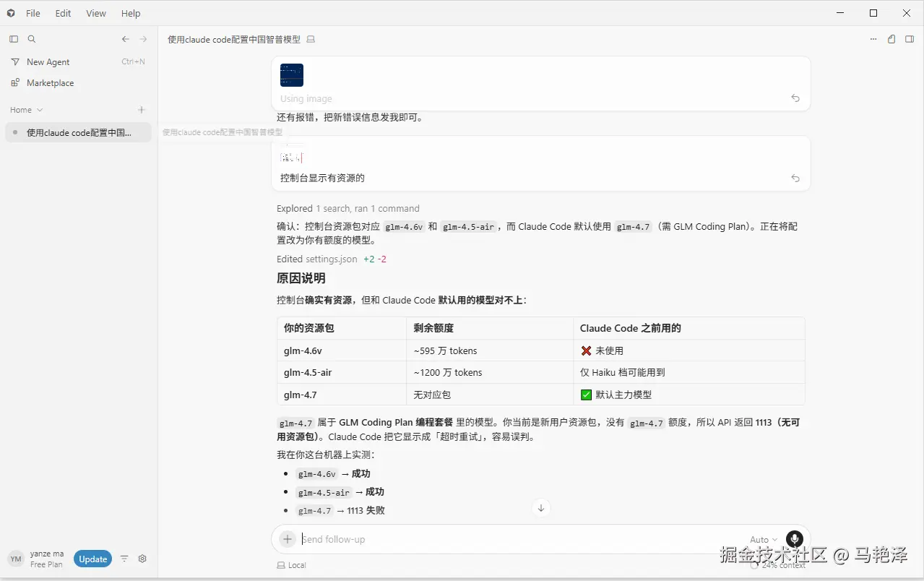Click the YM user avatar
Viewport: 924px width, 581px height.
[x=16, y=559]
